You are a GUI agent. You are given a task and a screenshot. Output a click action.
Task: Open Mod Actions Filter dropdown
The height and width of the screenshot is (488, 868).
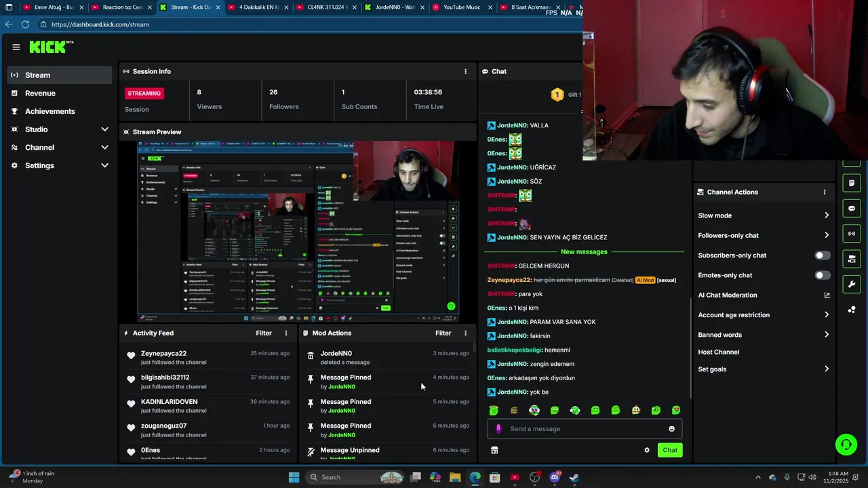(x=443, y=333)
